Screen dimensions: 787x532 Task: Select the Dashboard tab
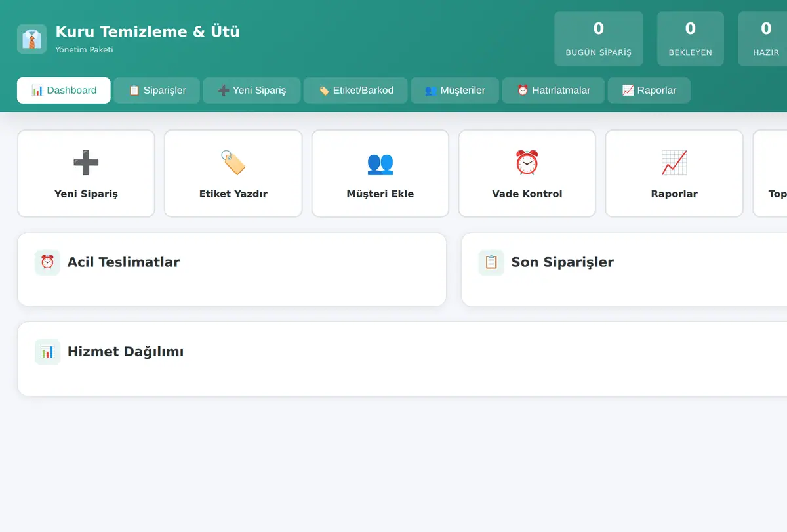pyautogui.click(x=64, y=91)
